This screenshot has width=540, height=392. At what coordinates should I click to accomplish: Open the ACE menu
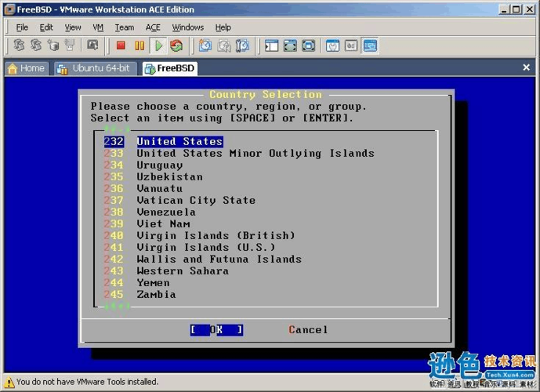click(153, 27)
